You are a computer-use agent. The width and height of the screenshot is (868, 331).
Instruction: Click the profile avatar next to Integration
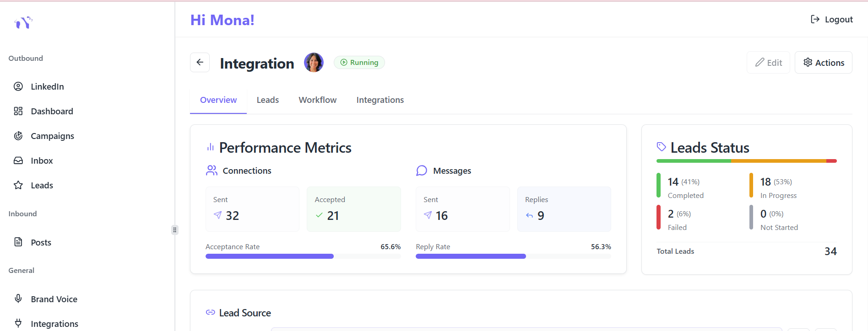point(314,63)
